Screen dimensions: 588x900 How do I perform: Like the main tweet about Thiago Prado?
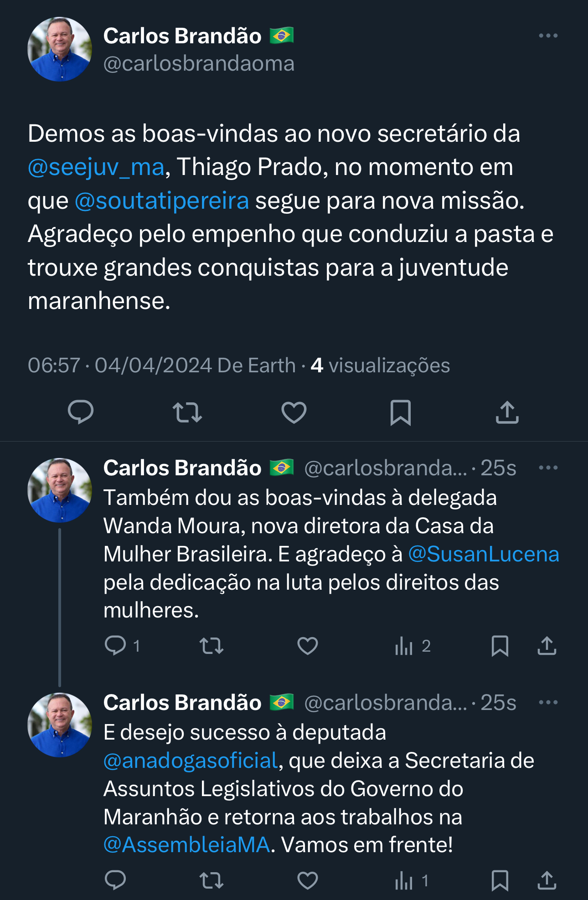tap(294, 412)
